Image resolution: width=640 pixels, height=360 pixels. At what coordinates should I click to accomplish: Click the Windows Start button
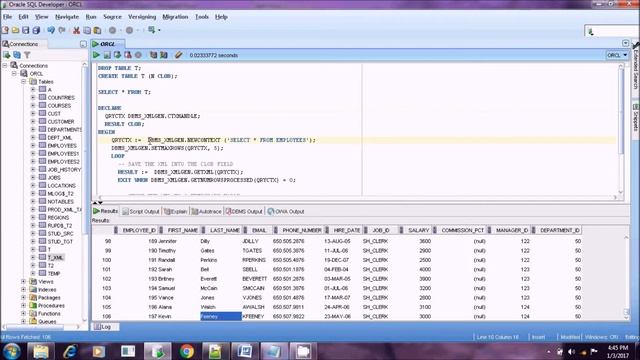(x=12, y=351)
